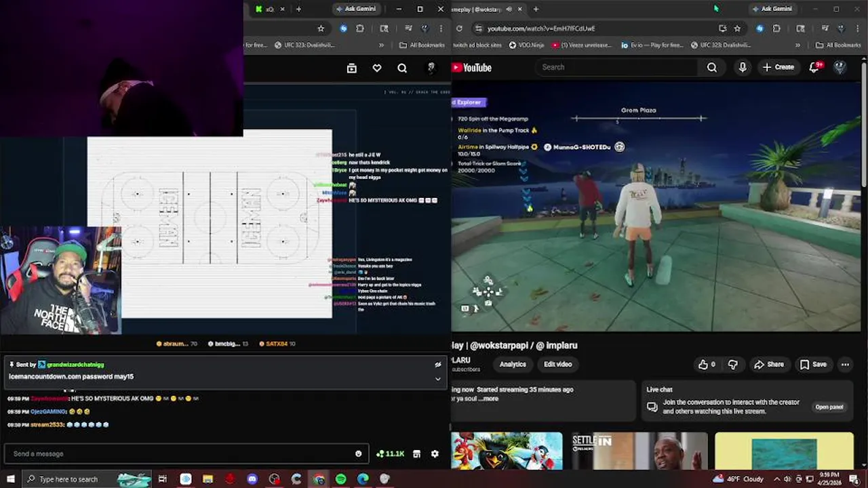Open Discord from the taskbar
Image resolution: width=868 pixels, height=488 pixels.
coord(252,479)
